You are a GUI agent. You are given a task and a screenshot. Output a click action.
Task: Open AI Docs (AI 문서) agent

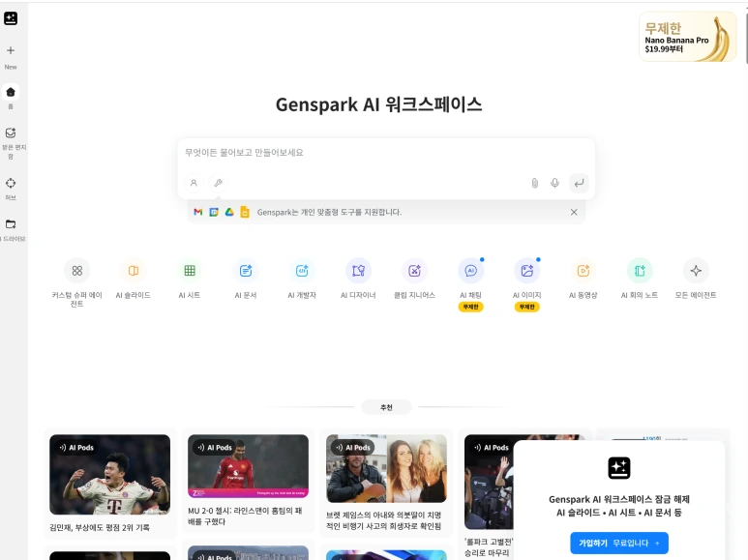point(246,271)
